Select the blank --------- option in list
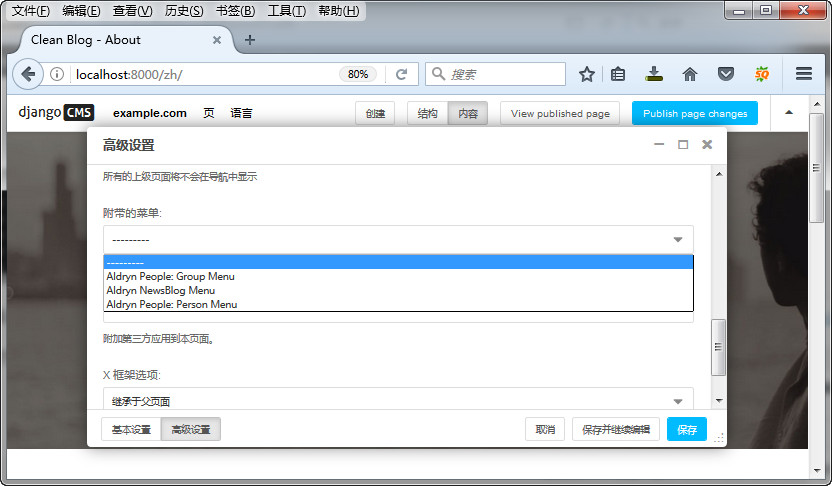The height and width of the screenshot is (486, 832). pos(398,262)
